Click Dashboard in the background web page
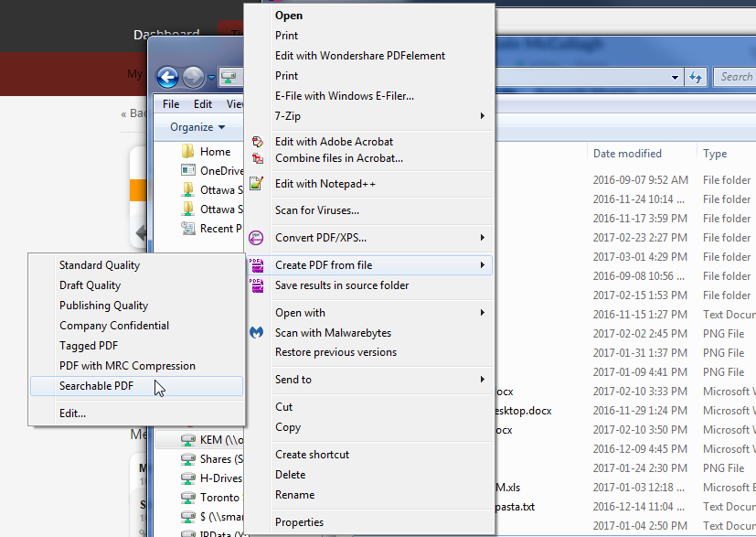The height and width of the screenshot is (537, 756). (x=166, y=35)
